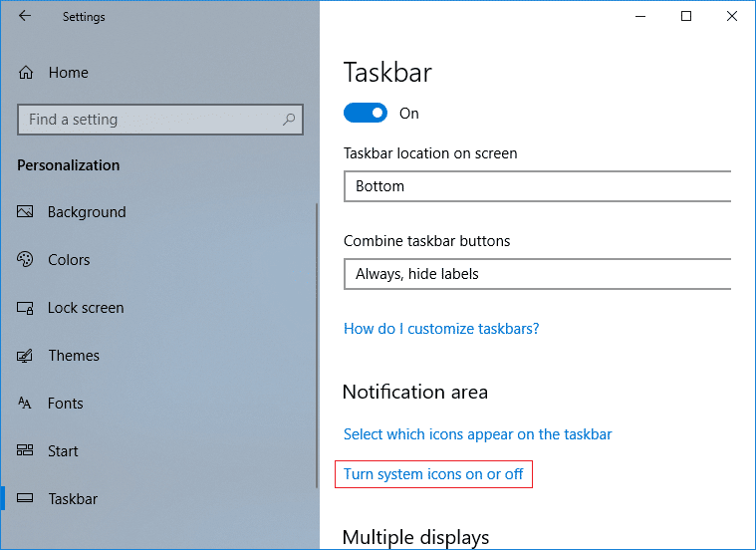The width and height of the screenshot is (756, 550).
Task: Click the Fonts icon
Action: click(x=26, y=404)
